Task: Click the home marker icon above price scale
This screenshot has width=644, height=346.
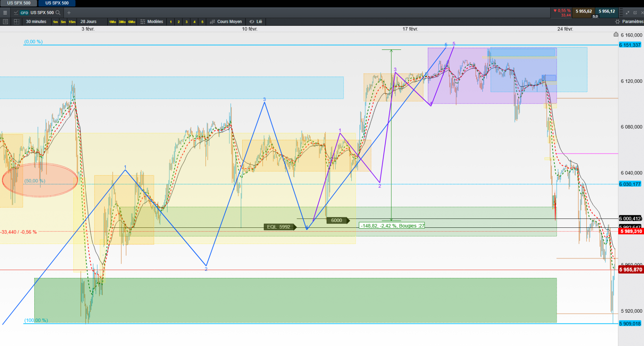Action: pos(616,34)
